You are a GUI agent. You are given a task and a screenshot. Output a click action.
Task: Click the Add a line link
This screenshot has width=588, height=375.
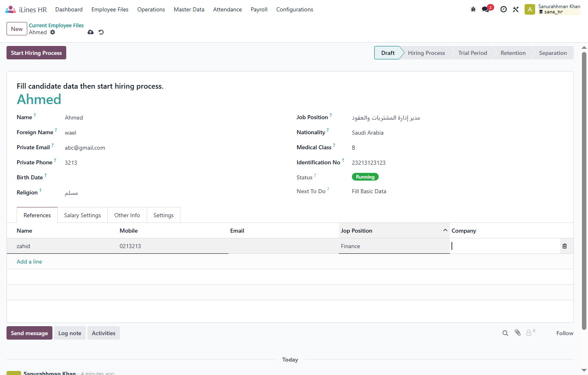coord(29,262)
